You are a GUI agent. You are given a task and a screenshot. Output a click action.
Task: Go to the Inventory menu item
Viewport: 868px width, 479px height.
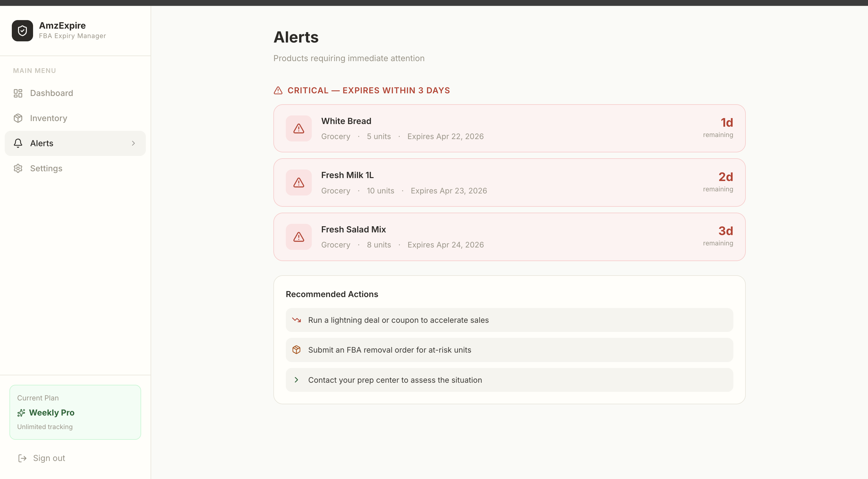75,118
